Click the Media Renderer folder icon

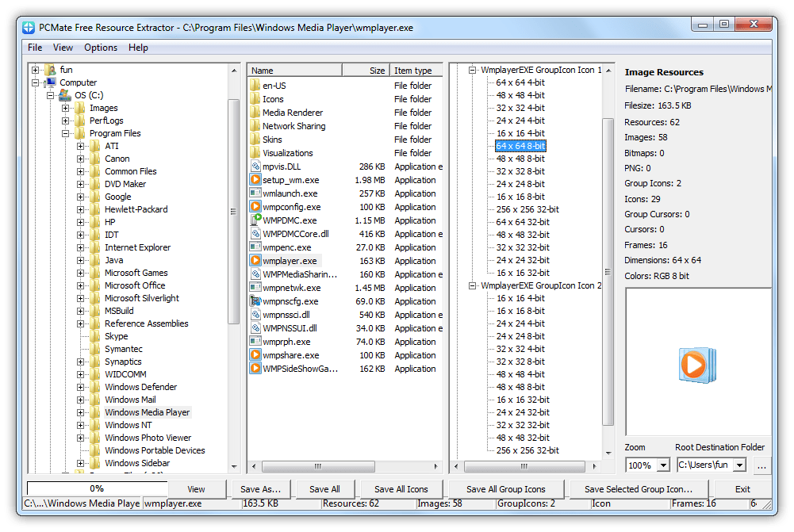click(x=255, y=113)
